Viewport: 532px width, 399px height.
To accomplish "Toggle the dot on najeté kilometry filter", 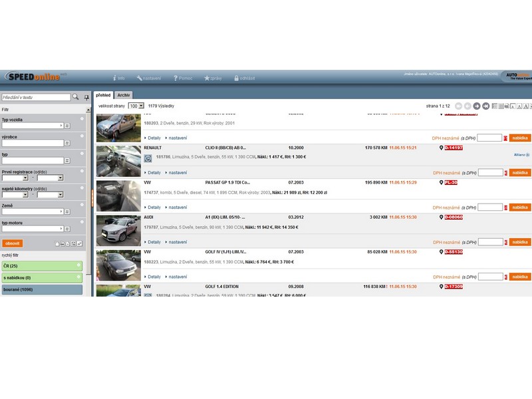I will 82,188.
